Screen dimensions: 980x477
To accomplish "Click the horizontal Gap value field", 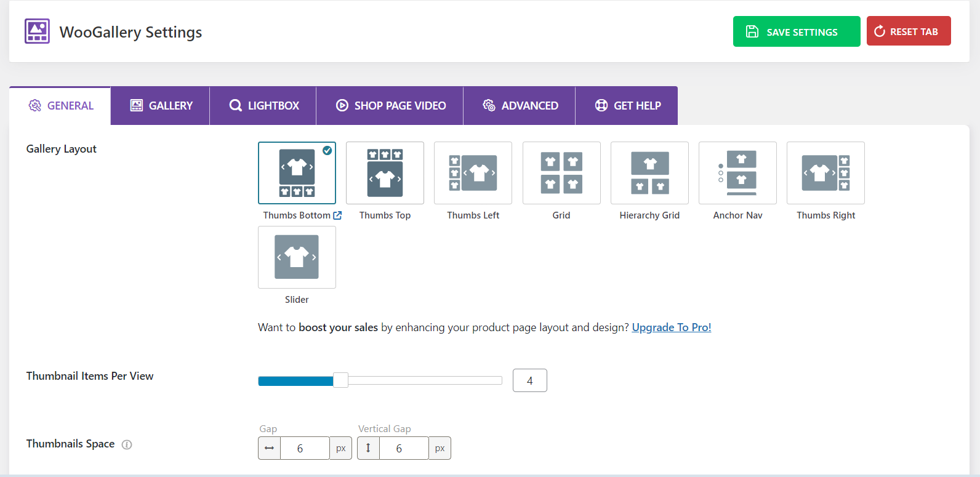I will 304,448.
